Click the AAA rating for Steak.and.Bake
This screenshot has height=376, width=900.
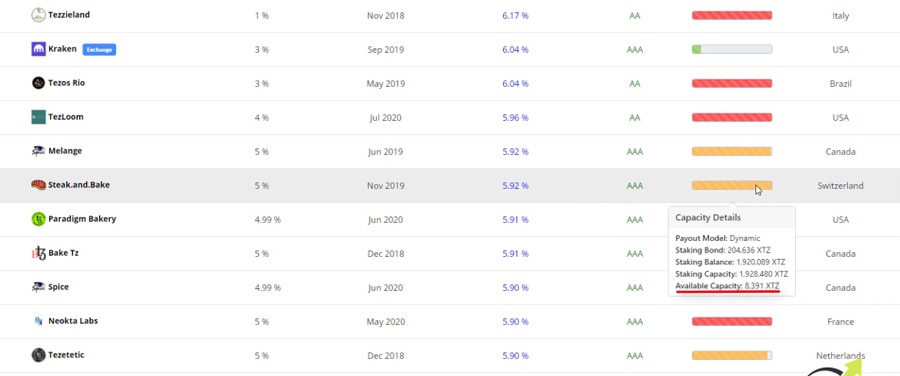coord(635,186)
